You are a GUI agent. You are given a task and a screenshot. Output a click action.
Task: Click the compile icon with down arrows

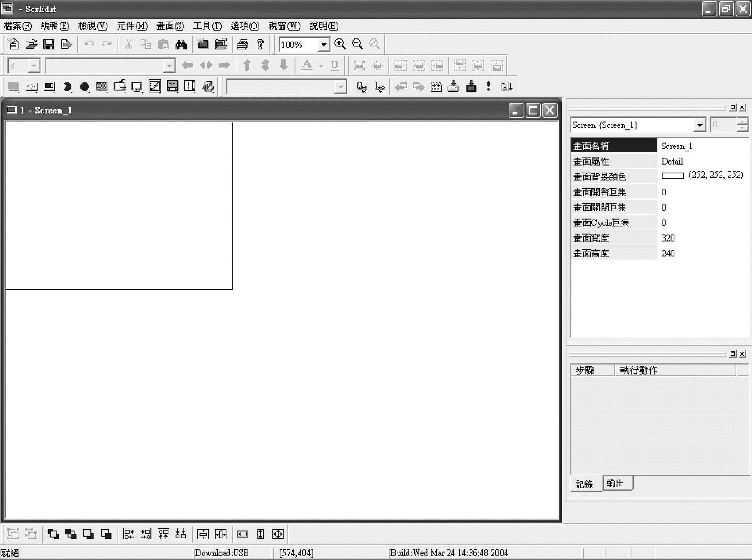tap(436, 86)
